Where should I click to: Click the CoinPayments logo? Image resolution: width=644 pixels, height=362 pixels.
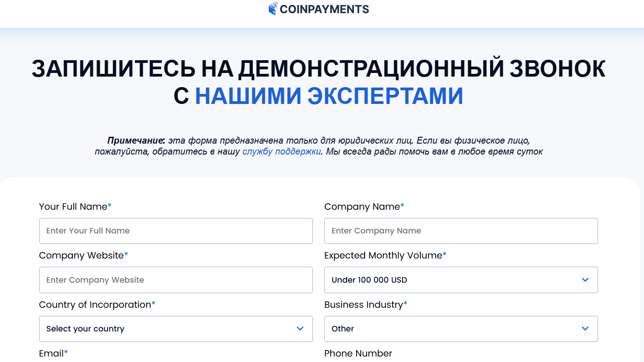(x=319, y=9)
